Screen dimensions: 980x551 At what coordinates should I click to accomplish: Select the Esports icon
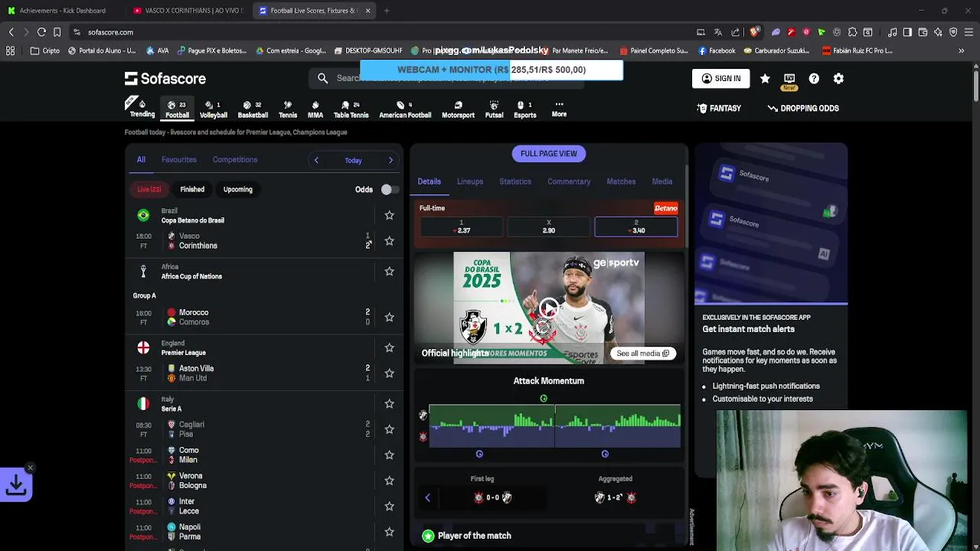pyautogui.click(x=524, y=109)
